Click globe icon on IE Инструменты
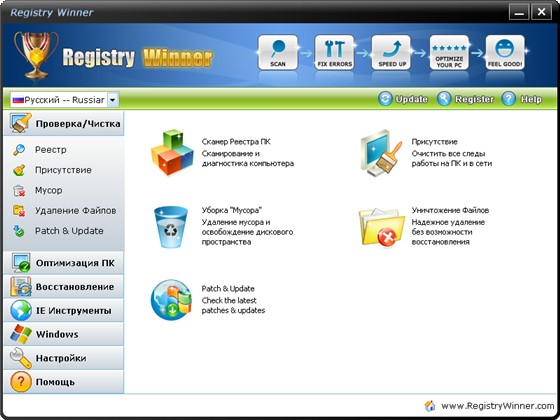This screenshot has width=560, height=420. coord(21,310)
